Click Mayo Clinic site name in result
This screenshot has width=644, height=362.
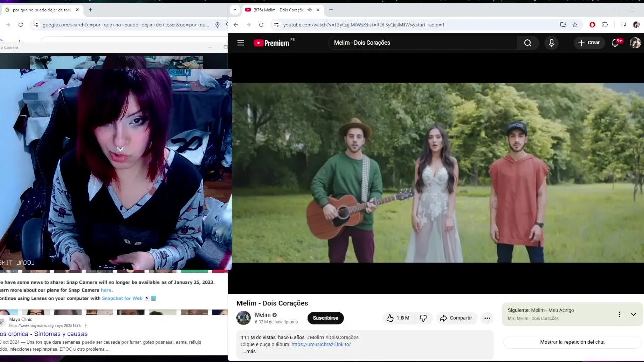click(x=20, y=320)
